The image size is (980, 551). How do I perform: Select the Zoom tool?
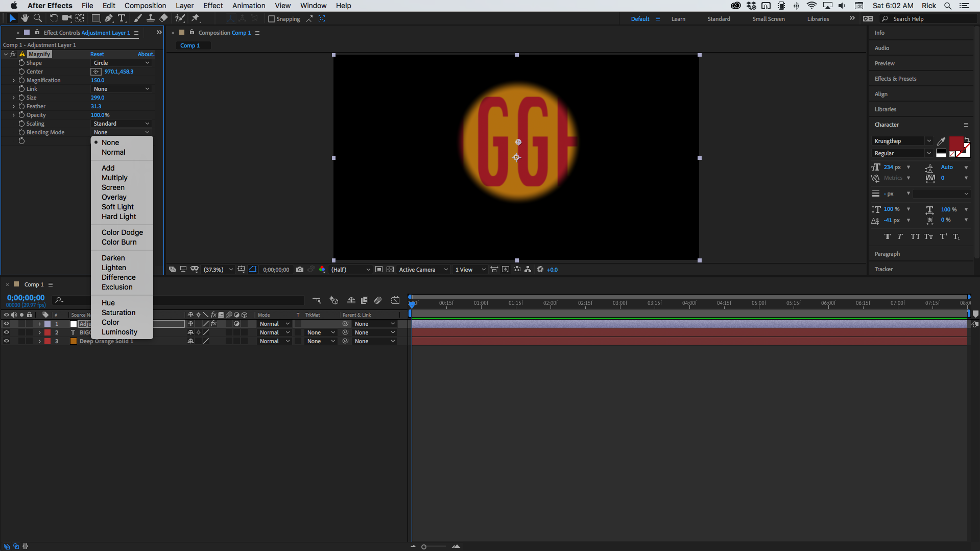pyautogui.click(x=37, y=18)
